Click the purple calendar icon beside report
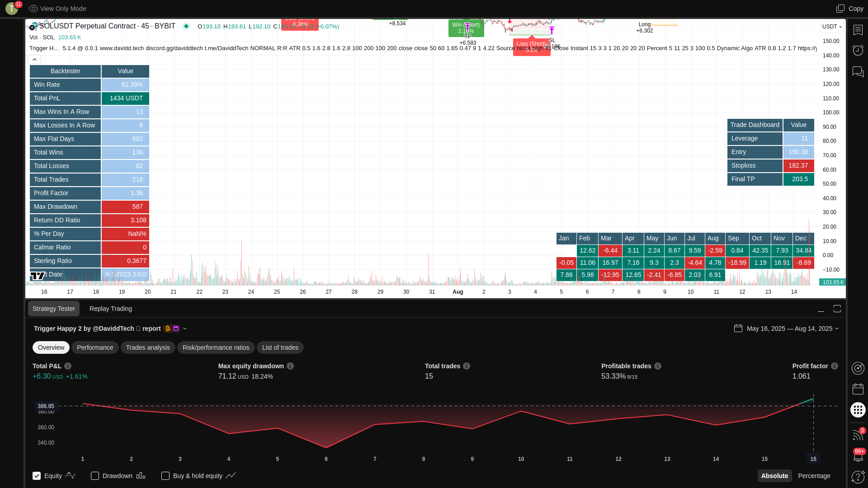 [176, 328]
